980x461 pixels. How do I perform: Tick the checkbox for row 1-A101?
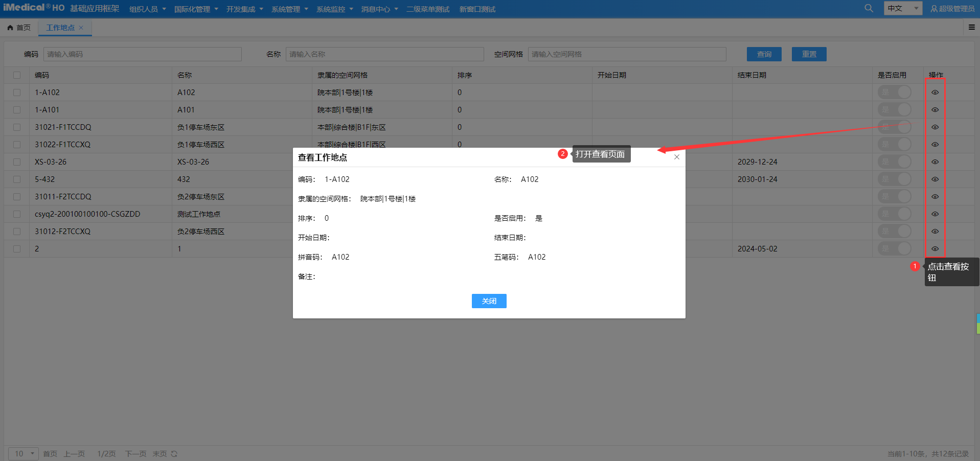click(17, 110)
